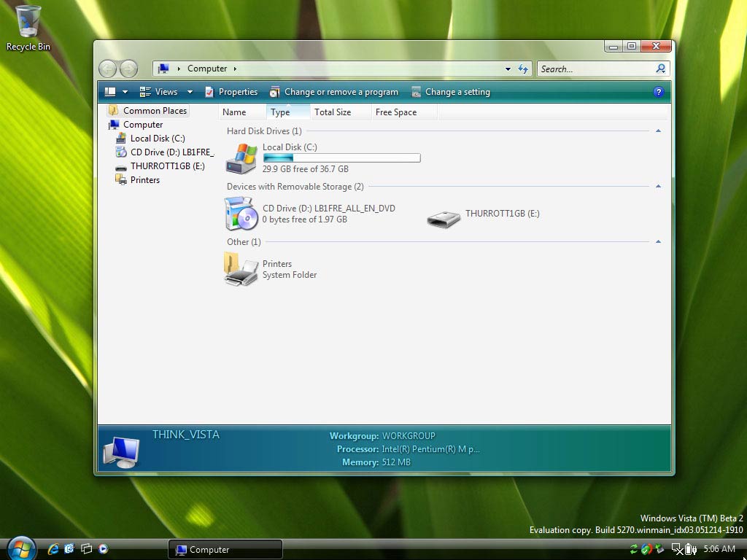Click the CD Drive (D:) LB1FRE_ALL_EN_DVD label

(x=329, y=208)
